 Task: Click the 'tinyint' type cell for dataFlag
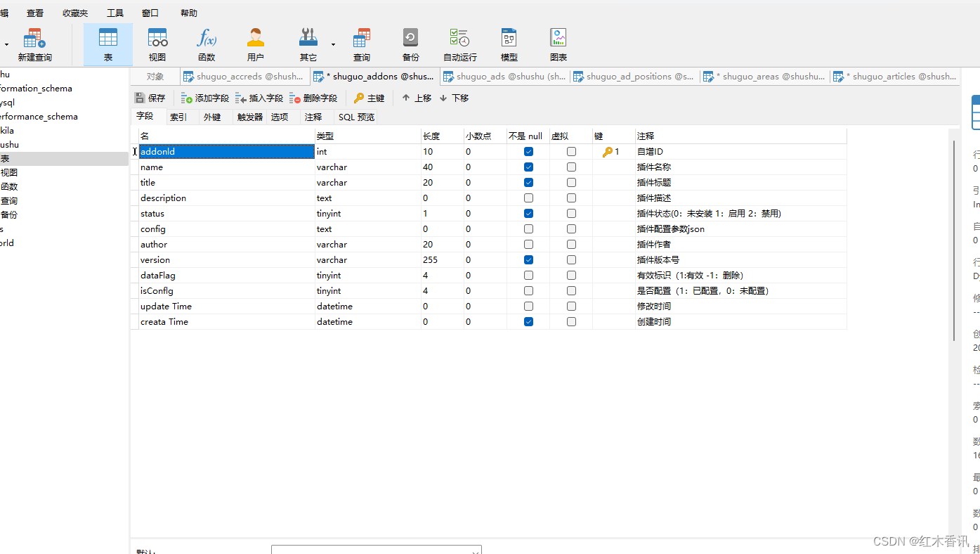tap(368, 276)
